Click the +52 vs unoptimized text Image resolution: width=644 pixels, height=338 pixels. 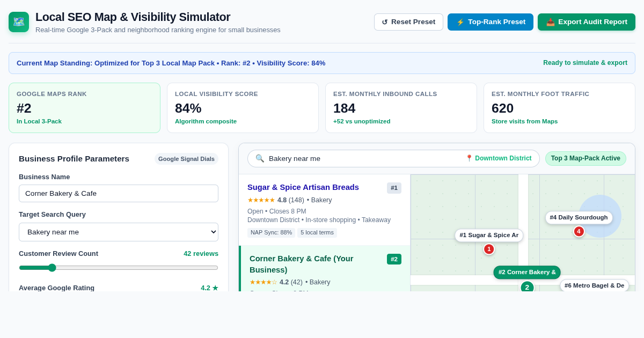pyautogui.click(x=362, y=121)
